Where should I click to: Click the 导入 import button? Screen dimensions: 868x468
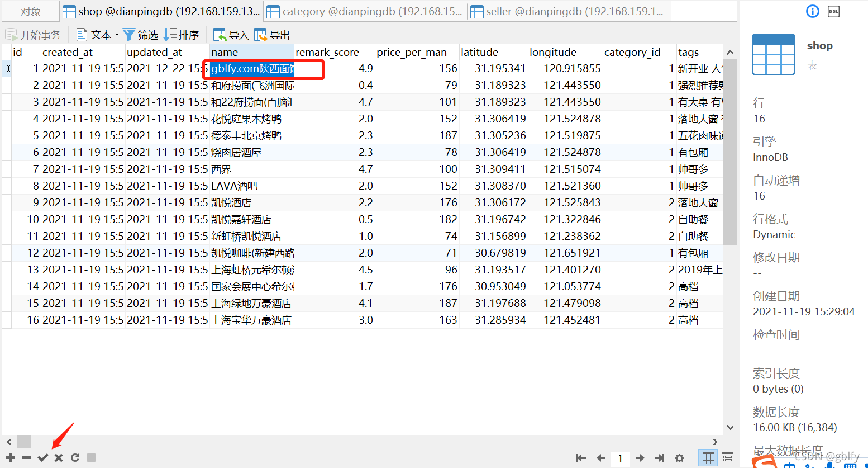click(x=231, y=35)
